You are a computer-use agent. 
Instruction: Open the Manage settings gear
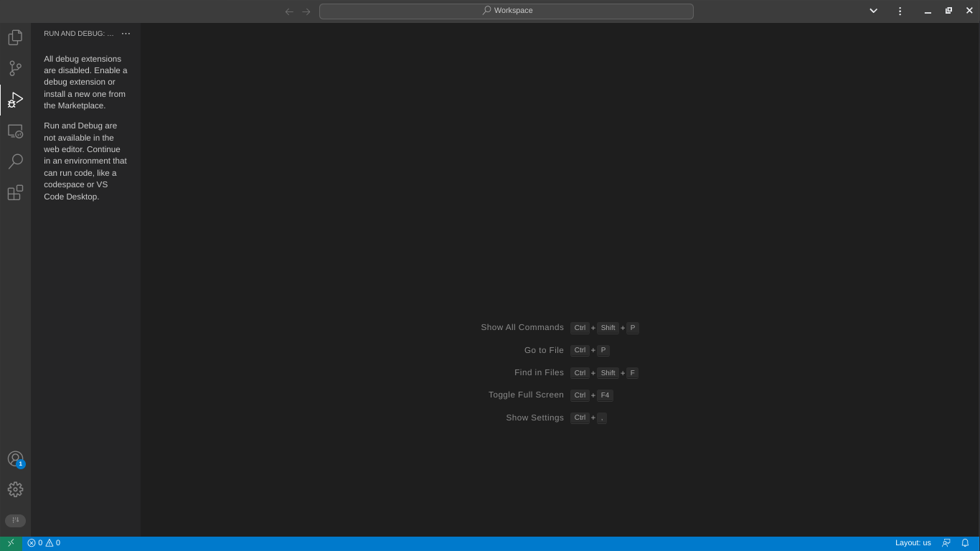click(15, 489)
